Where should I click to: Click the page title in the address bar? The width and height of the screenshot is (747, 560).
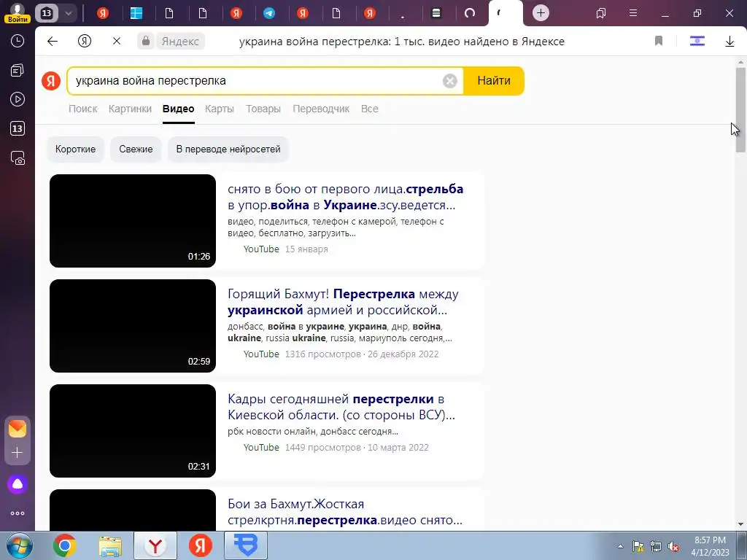[402, 42]
